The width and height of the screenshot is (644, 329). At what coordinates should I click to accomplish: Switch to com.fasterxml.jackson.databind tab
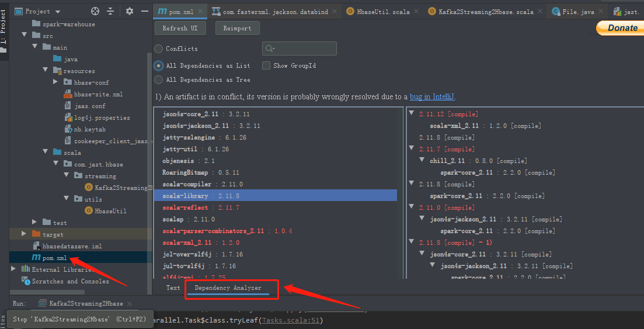(x=275, y=12)
